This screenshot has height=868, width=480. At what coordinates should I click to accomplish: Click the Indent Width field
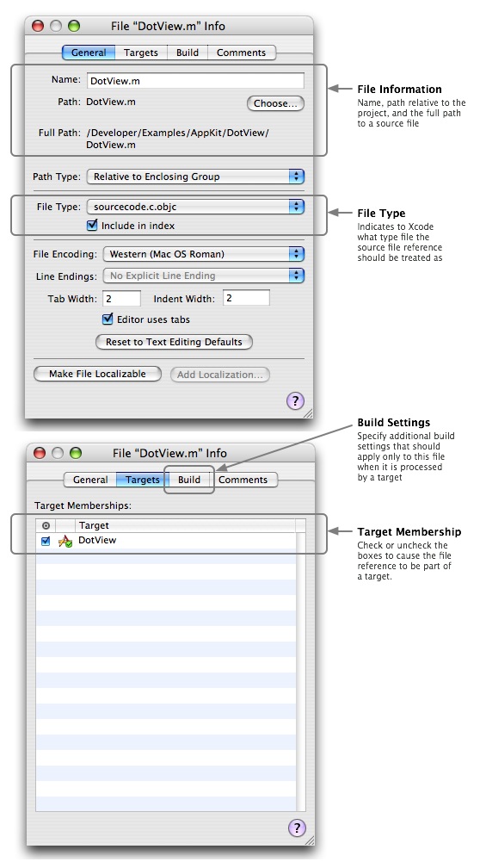(247, 298)
